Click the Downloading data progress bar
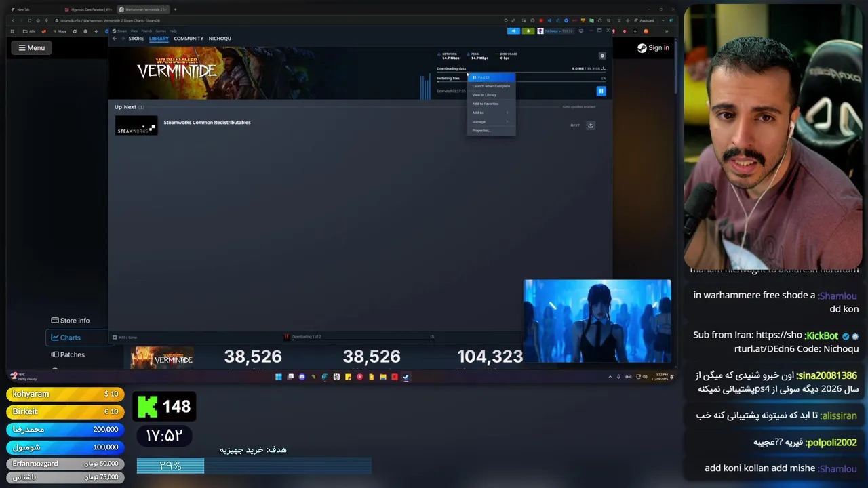Image resolution: width=868 pixels, height=488 pixels. coord(521,73)
